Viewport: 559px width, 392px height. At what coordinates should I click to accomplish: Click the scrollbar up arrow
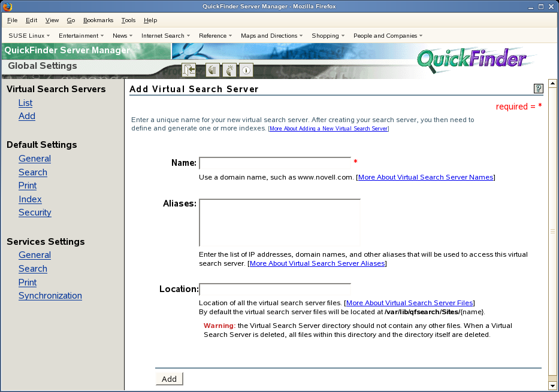click(x=552, y=83)
